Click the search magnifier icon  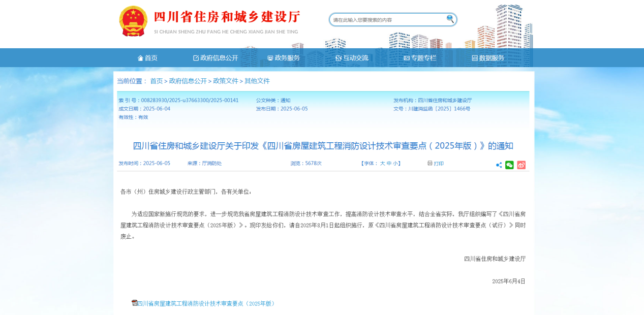click(450, 19)
